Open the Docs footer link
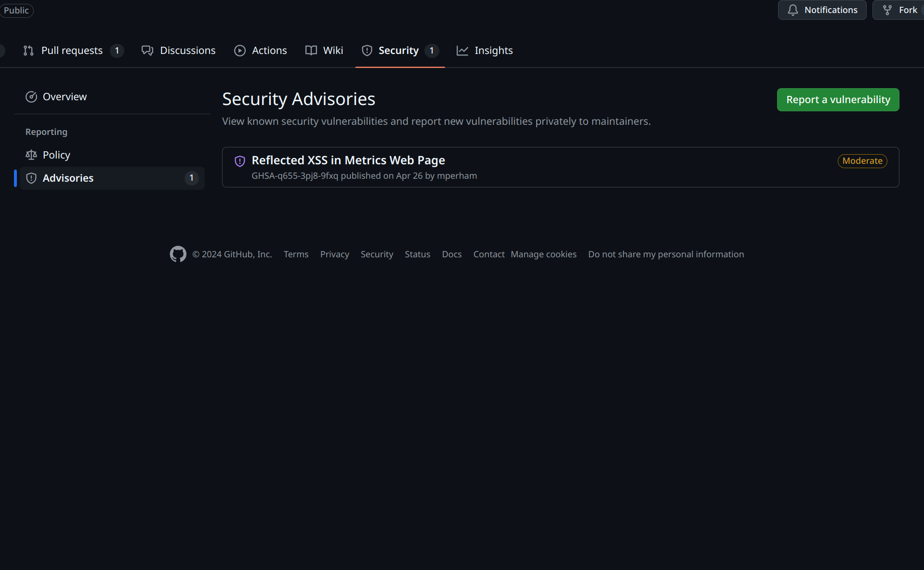The width and height of the screenshot is (924, 570). pyautogui.click(x=452, y=254)
